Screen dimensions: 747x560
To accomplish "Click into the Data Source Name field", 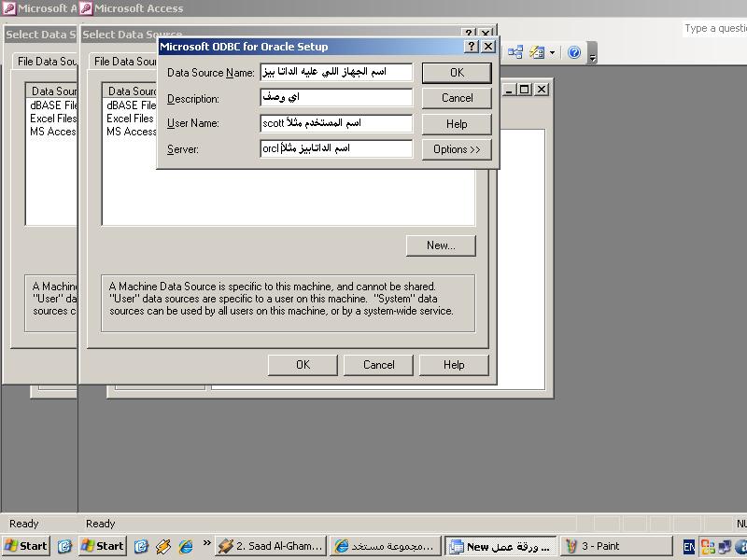I will pyautogui.click(x=336, y=72).
